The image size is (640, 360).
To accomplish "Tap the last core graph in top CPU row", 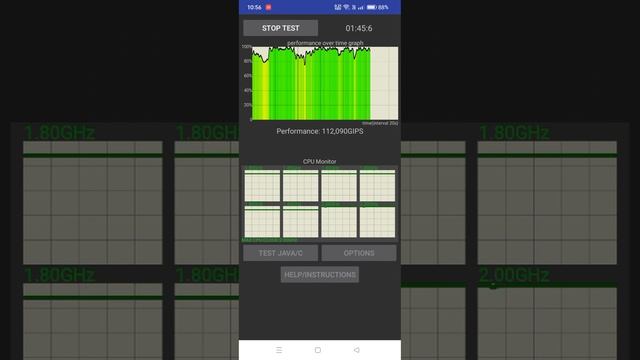I will coord(377,185).
